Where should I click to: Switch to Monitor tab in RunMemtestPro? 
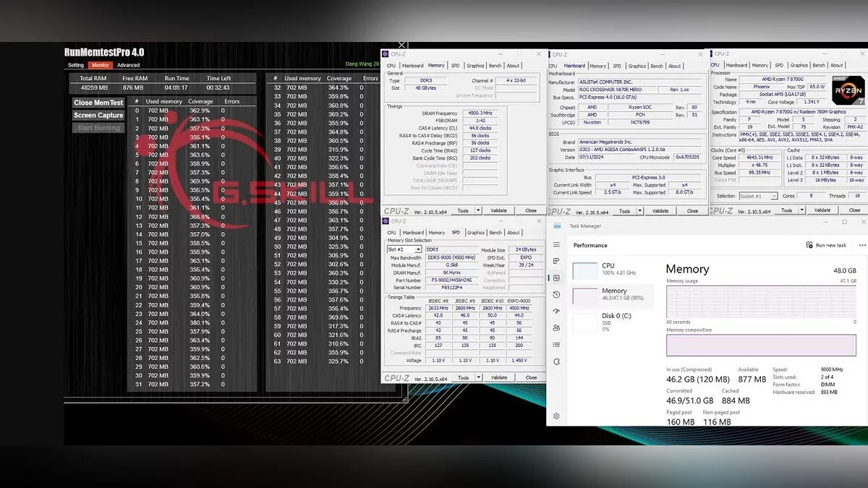(x=101, y=65)
